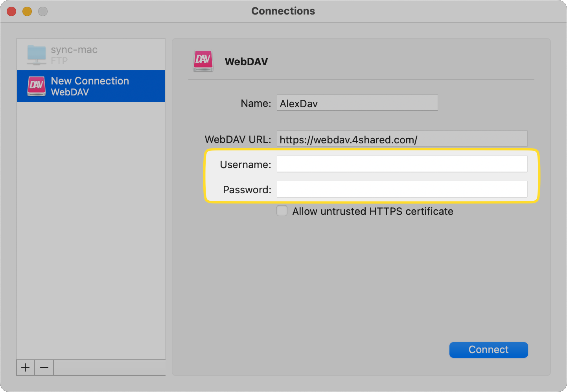Image resolution: width=567 pixels, height=392 pixels.
Task: Click the Username label
Action: pos(245,165)
